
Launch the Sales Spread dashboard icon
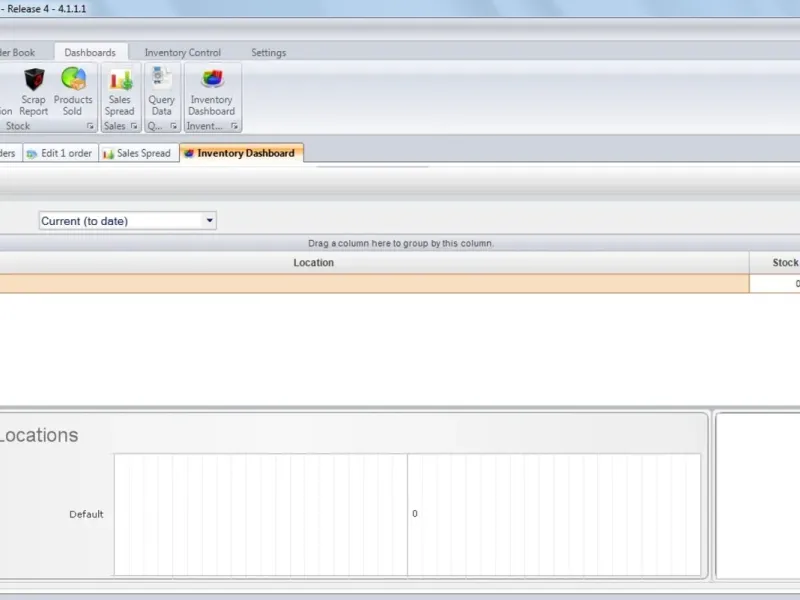(x=120, y=92)
